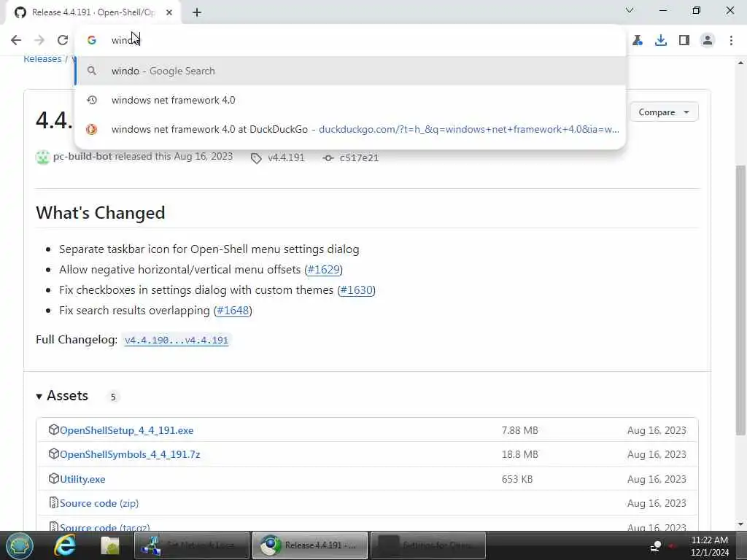The height and width of the screenshot is (560, 747).
Task: Reload the page with refresh icon
Action: tap(63, 40)
